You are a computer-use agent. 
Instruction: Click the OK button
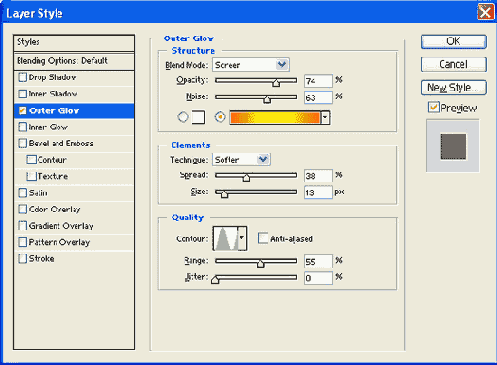[x=454, y=42]
